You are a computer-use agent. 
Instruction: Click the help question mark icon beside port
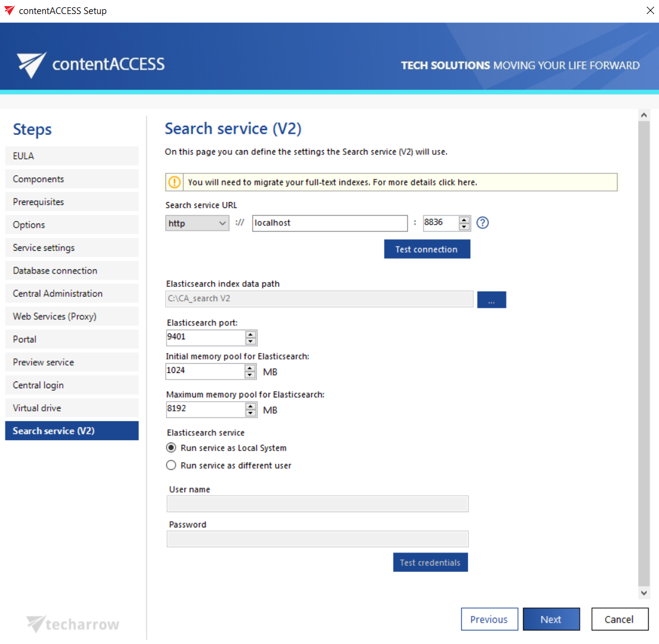pyautogui.click(x=483, y=223)
